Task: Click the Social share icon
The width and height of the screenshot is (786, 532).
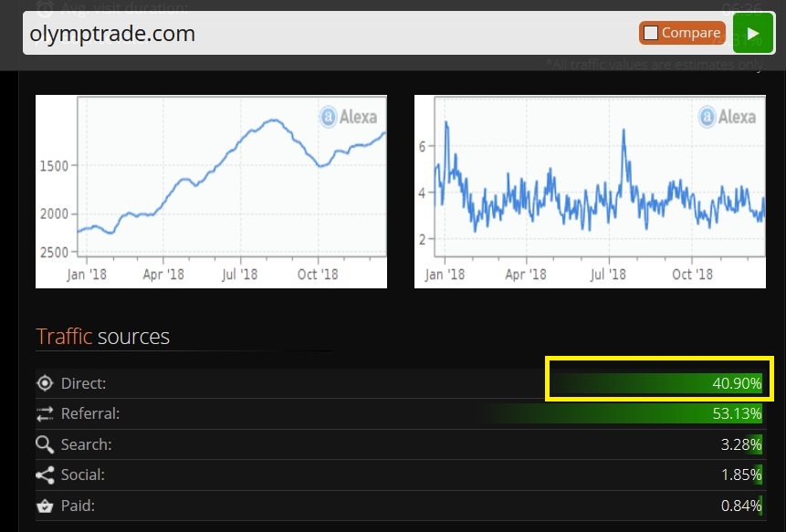Action: (x=45, y=475)
